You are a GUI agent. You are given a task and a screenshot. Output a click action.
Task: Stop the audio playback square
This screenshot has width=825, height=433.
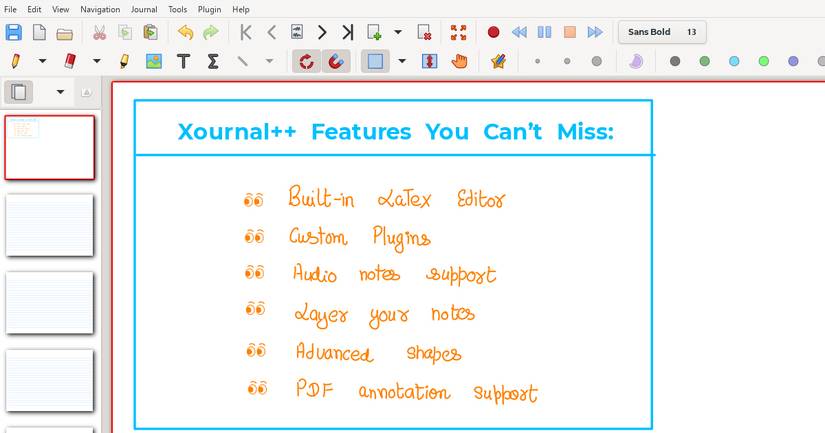pyautogui.click(x=569, y=33)
